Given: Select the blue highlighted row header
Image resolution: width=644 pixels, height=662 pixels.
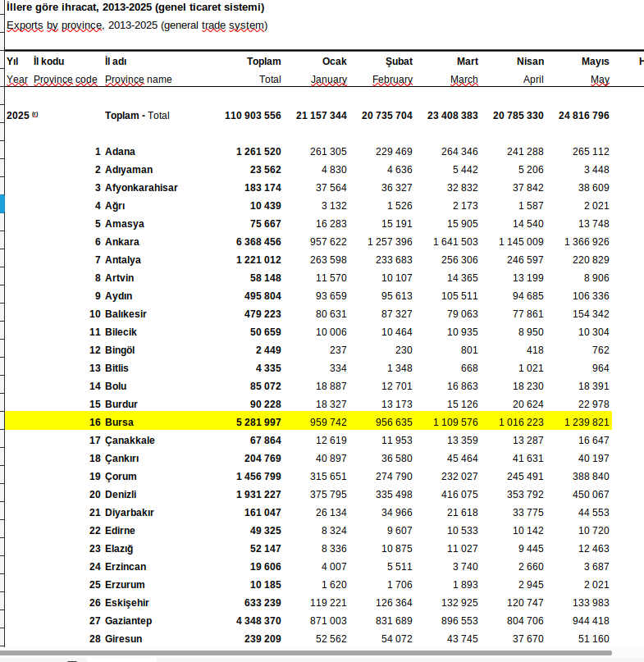Looking at the screenshot, I should [x=2, y=203].
